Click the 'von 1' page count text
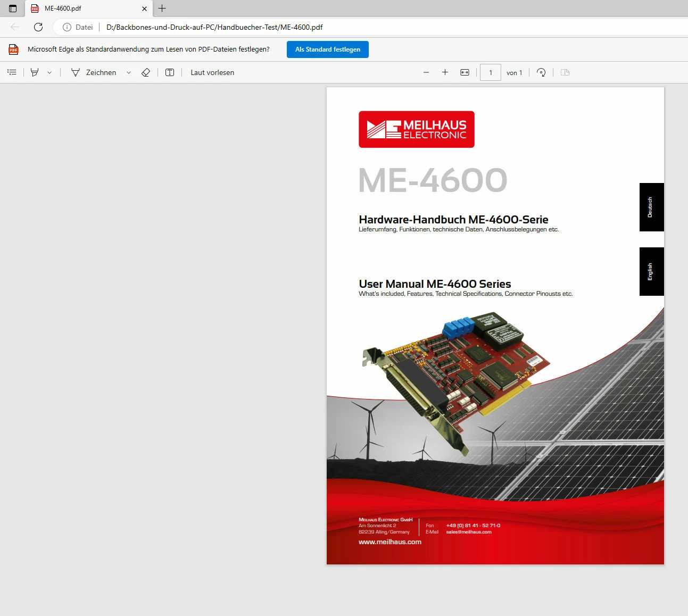The height and width of the screenshot is (616, 688). coord(515,73)
